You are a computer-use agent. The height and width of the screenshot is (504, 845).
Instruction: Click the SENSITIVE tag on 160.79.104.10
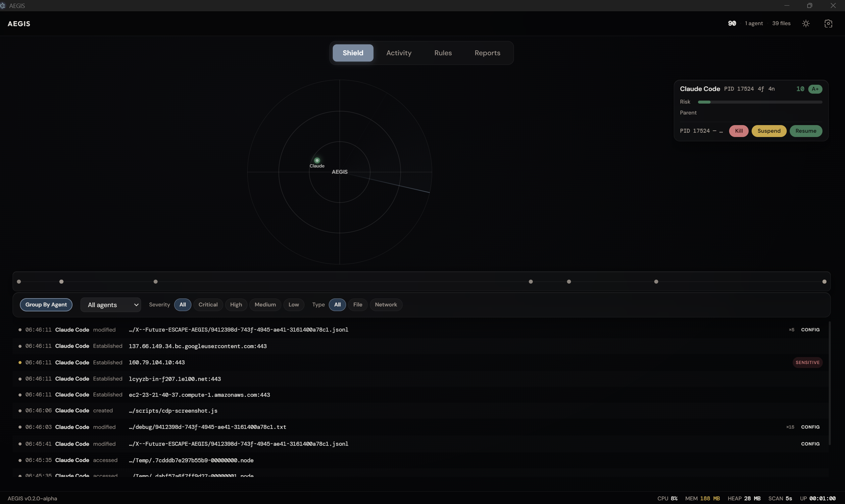[807, 362]
